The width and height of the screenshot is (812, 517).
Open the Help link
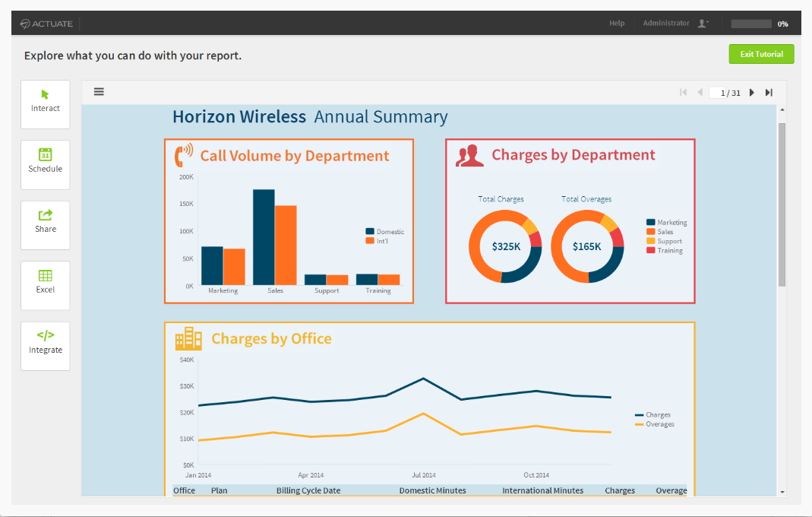(x=617, y=24)
